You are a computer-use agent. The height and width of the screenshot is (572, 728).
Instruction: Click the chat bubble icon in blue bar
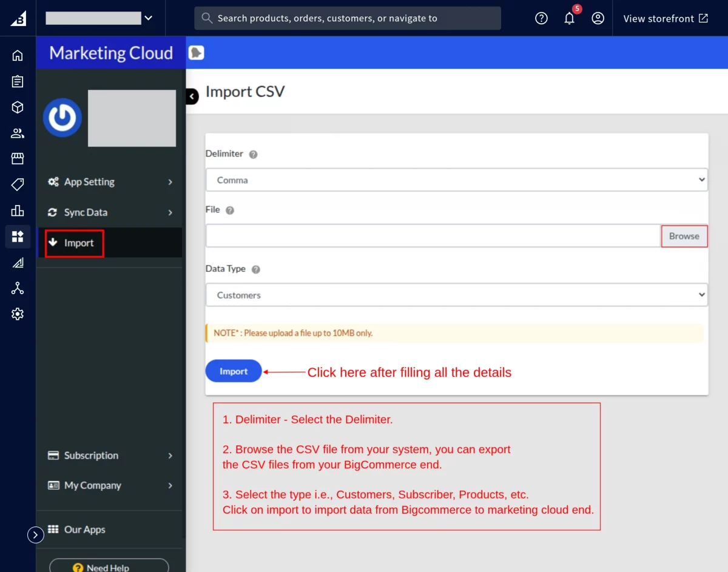(x=196, y=53)
